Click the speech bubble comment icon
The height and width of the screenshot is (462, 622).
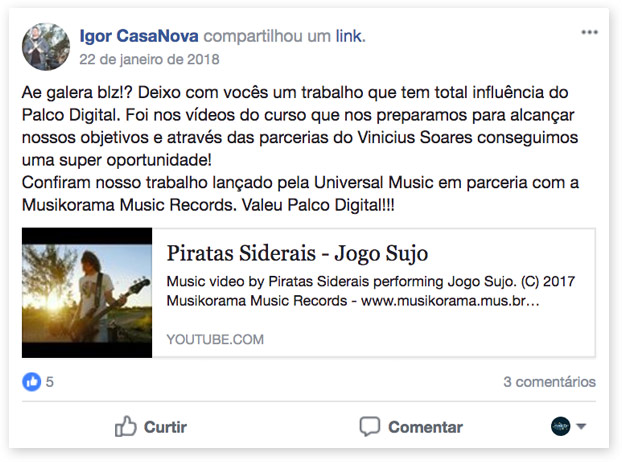tap(369, 427)
